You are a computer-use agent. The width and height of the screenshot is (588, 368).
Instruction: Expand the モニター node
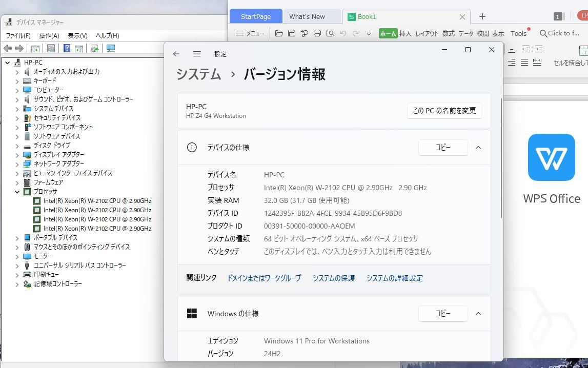coord(17,256)
